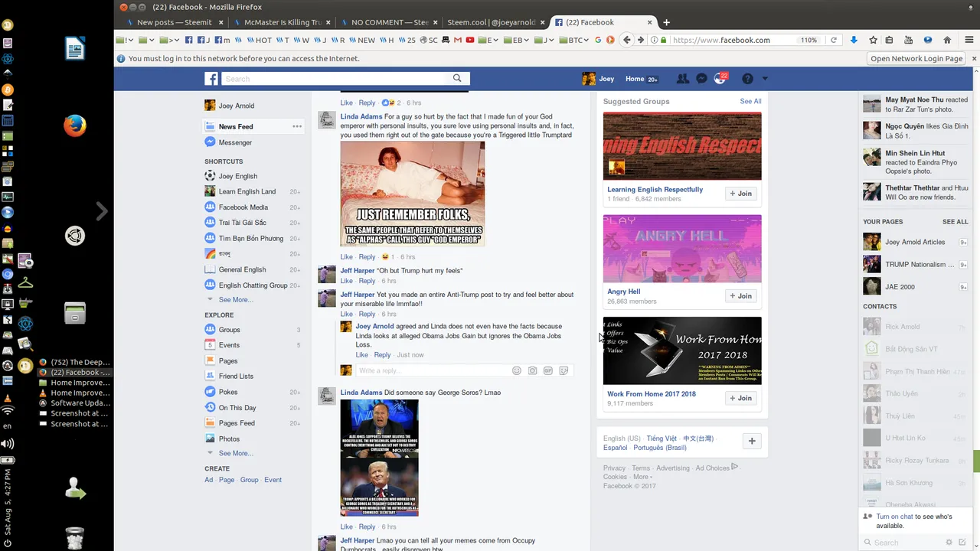Image resolution: width=980 pixels, height=551 pixels.
Task: Open Messenger from left sidebar
Action: [x=235, y=142]
